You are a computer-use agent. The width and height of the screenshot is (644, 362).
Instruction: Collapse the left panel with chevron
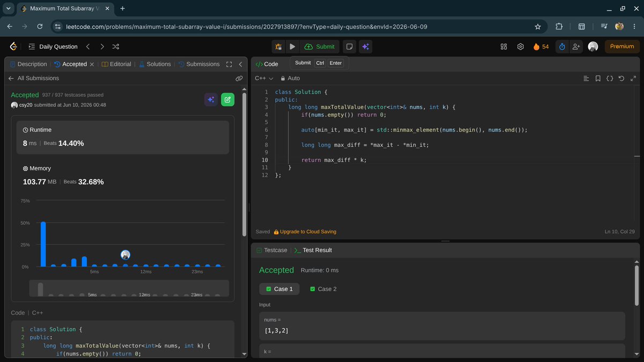(240, 64)
